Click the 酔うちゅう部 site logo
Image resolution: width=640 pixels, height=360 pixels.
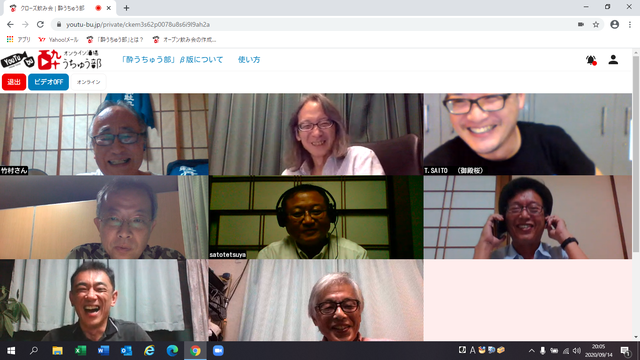tap(69, 60)
